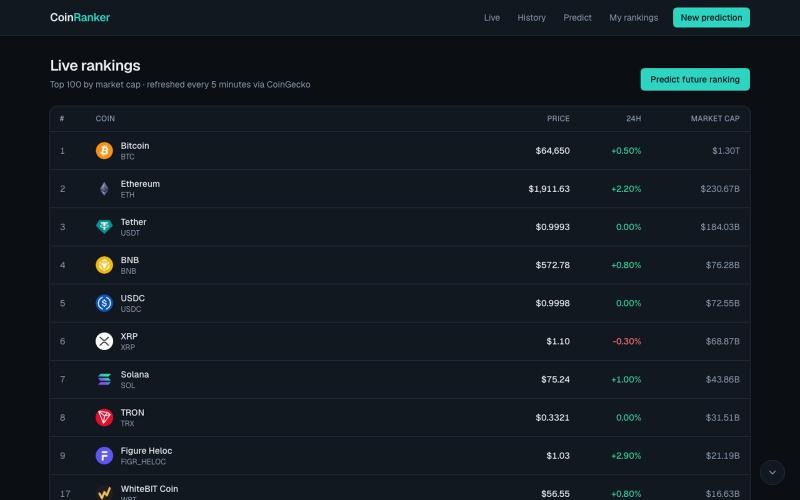Click the +2.90% change value
Screen dimensions: 800x500
point(626,456)
